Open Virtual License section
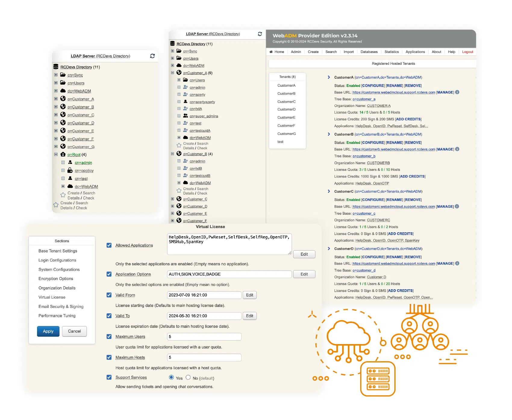This screenshot has width=512, height=420. (52, 297)
